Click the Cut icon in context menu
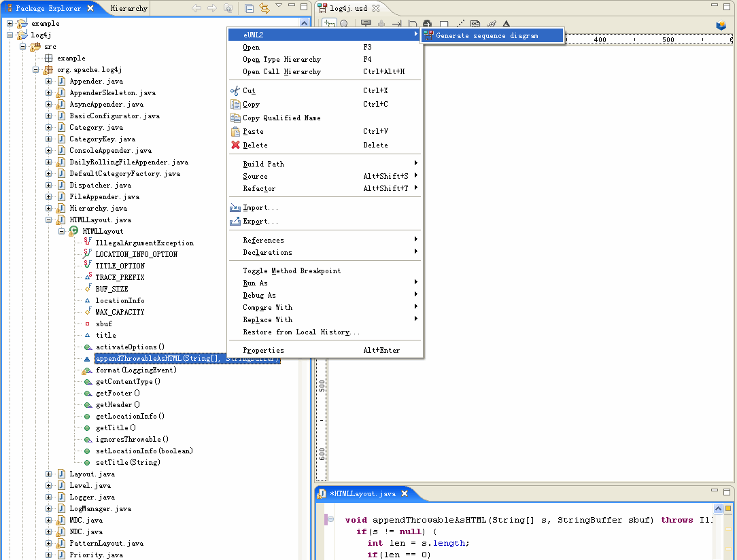This screenshot has height=560, width=737. tap(235, 90)
